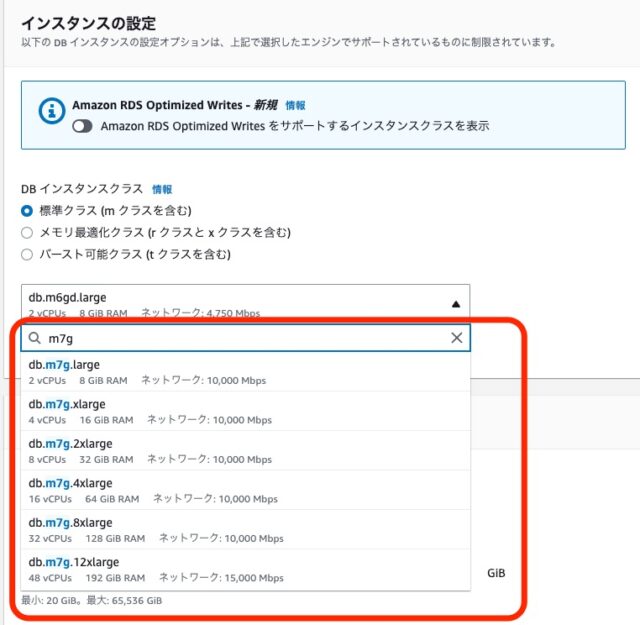640x625 pixels.
Task: Choose db.m7g.large from the list
Action: pos(245,372)
